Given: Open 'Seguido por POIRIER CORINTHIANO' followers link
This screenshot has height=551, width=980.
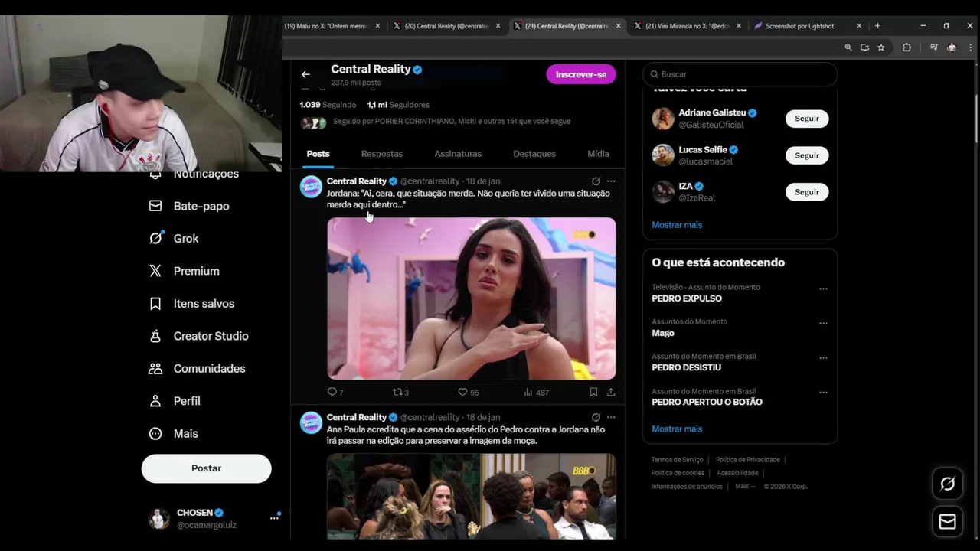Looking at the screenshot, I should [x=451, y=121].
